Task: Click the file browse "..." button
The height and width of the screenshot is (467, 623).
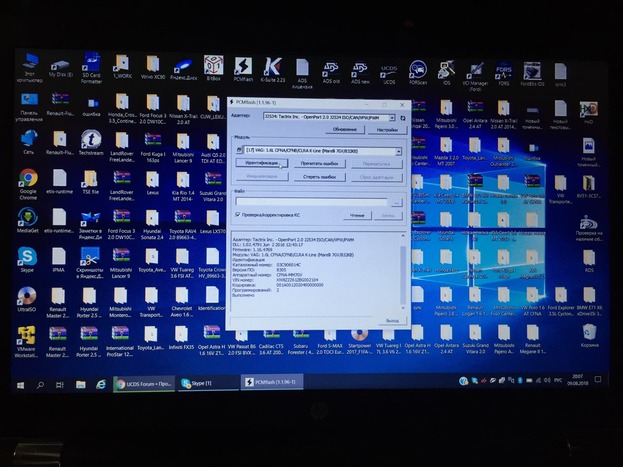Action: 397,201
